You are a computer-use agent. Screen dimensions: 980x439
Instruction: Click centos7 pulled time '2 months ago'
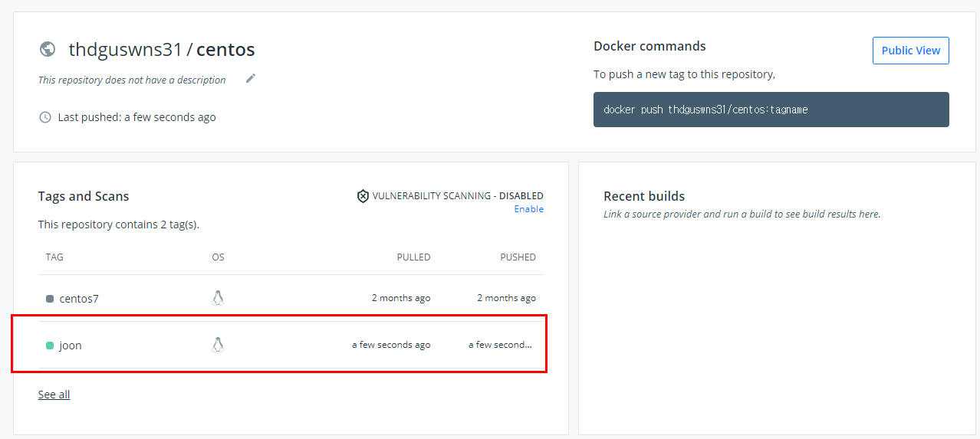pos(401,298)
